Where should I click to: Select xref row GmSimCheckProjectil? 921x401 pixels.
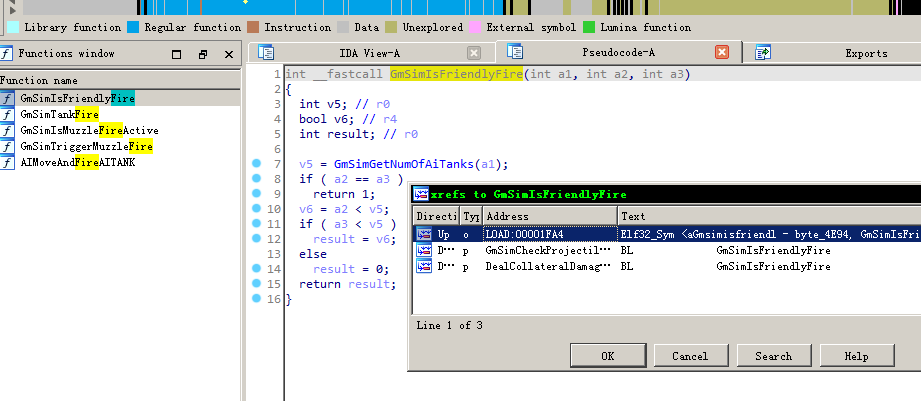coord(667,250)
